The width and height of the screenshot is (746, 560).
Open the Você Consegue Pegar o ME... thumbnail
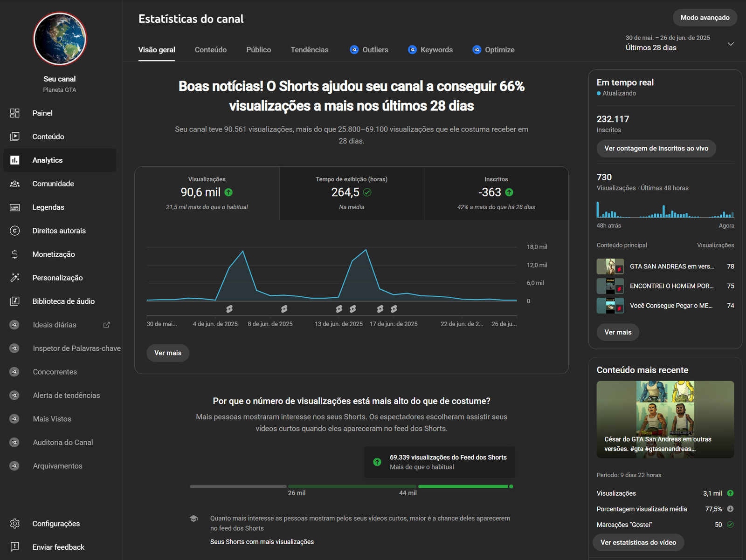pos(610,306)
